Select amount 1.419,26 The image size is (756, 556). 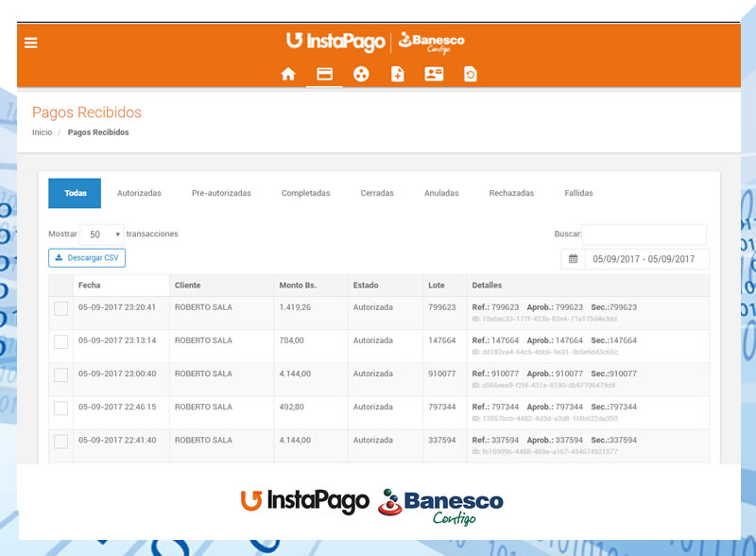pyautogui.click(x=295, y=307)
